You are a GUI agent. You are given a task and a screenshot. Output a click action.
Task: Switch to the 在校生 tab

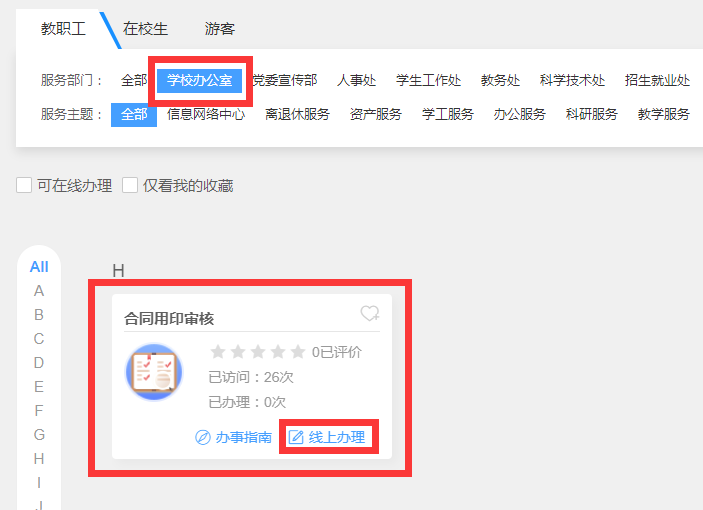pyautogui.click(x=145, y=29)
